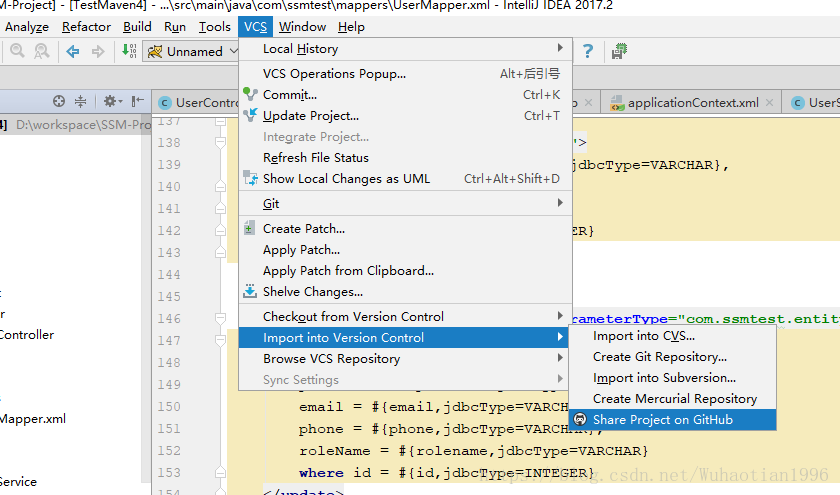Click the Commit menu icon
Image resolution: width=840 pixels, height=495 pixels.
click(x=250, y=95)
